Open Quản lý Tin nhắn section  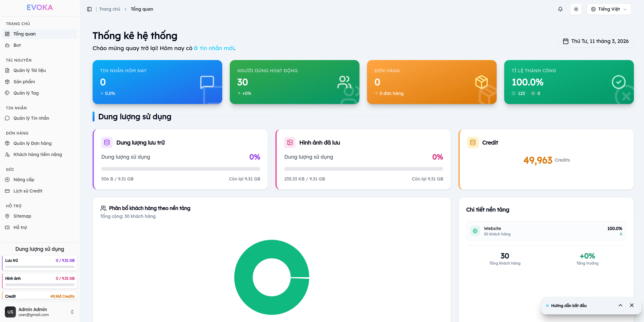click(x=31, y=118)
